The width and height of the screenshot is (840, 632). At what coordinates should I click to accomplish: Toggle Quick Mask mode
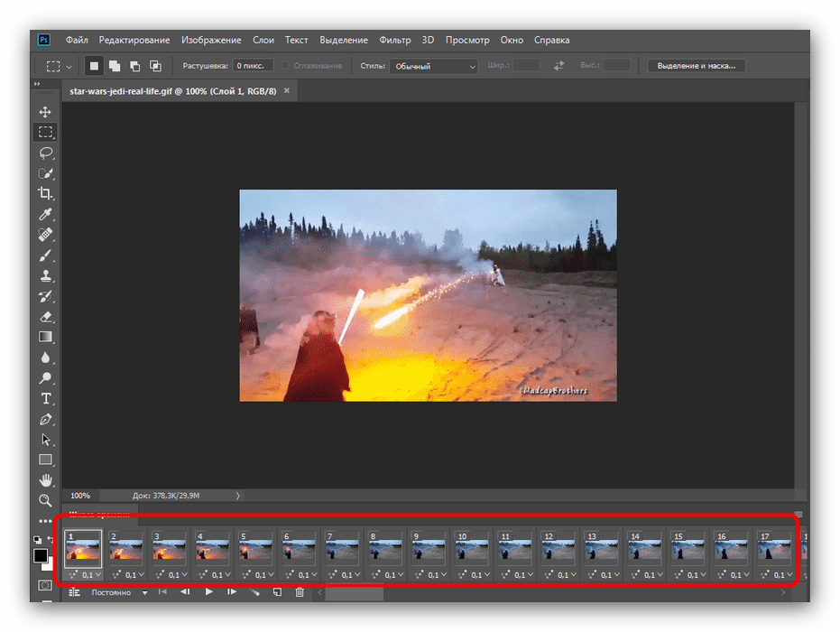pyautogui.click(x=45, y=585)
